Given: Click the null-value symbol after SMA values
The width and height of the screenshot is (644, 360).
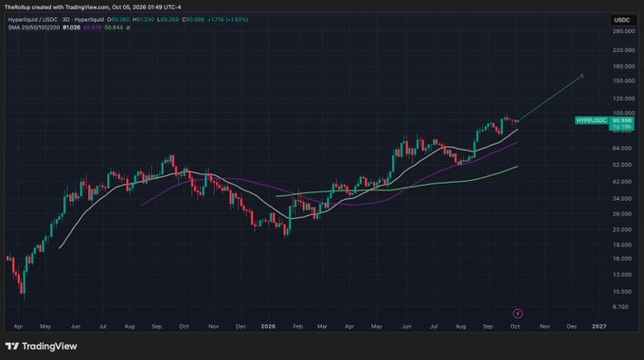Looking at the screenshot, I should (128, 27).
